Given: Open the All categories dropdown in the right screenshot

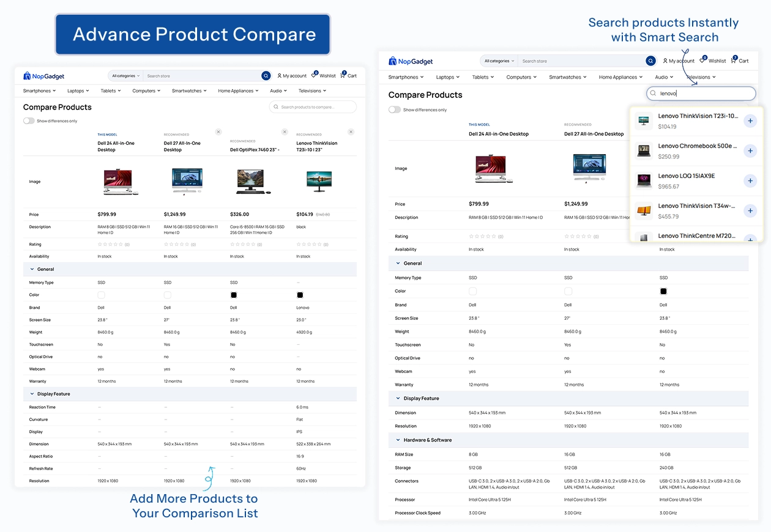Looking at the screenshot, I should pyautogui.click(x=499, y=61).
